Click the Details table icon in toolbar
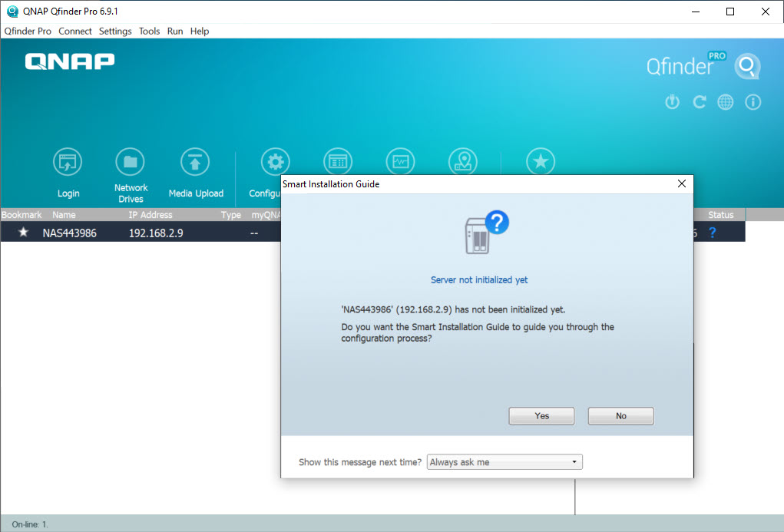 pyautogui.click(x=338, y=161)
